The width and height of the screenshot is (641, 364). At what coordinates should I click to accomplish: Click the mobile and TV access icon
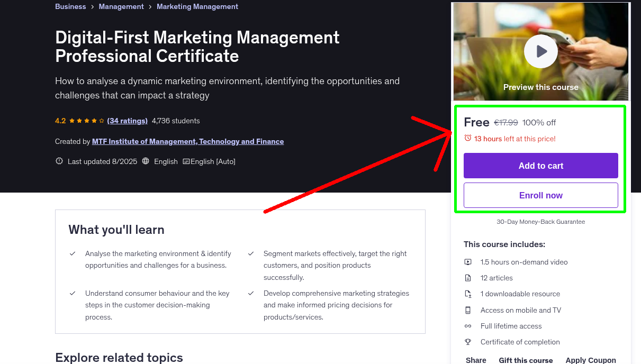tap(468, 310)
